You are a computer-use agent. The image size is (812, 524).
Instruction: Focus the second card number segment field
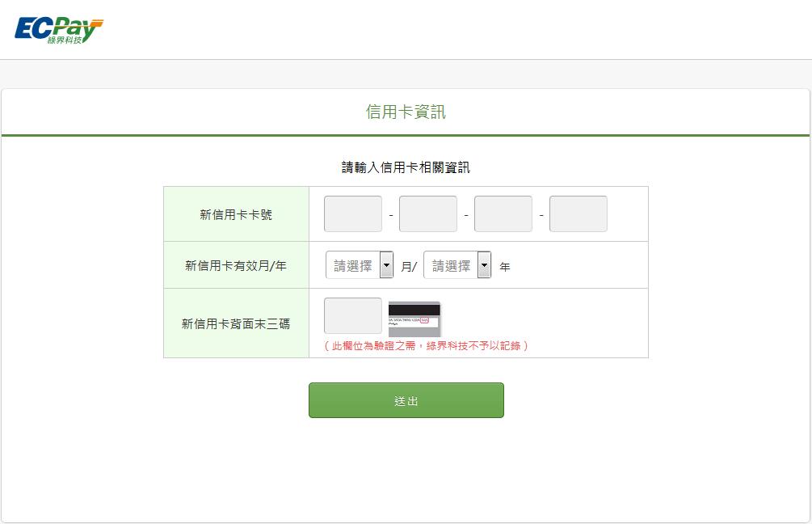pos(427,213)
